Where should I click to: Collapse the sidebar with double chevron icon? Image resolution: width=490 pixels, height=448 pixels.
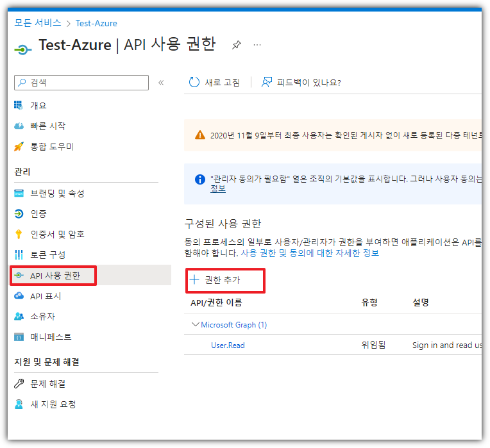[161, 83]
